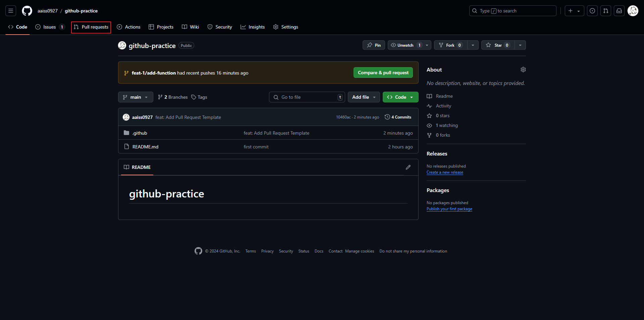Image resolution: width=644 pixels, height=320 pixels.
Task: View Tags link
Action: [x=199, y=97]
